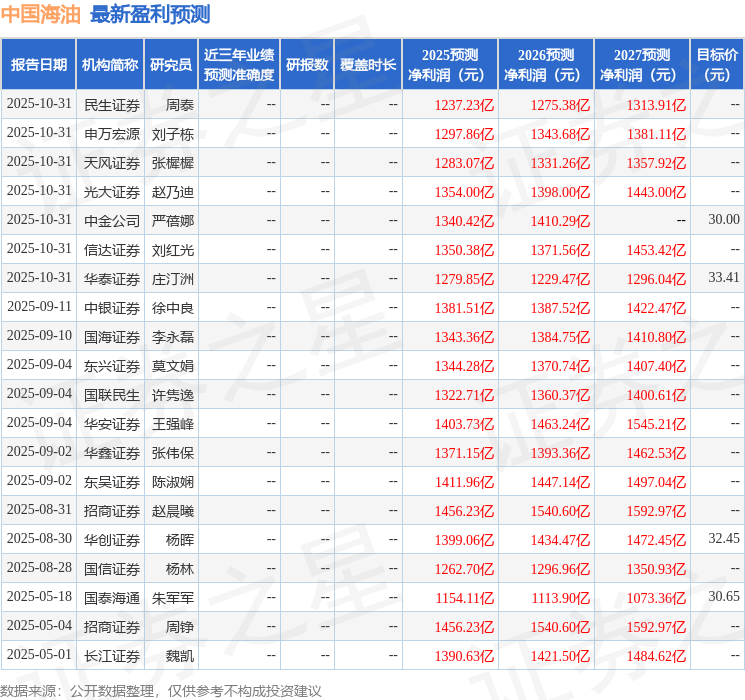Select the 2026预测净利润 column header
Screen dimensions: 745x700
[x=546, y=65]
